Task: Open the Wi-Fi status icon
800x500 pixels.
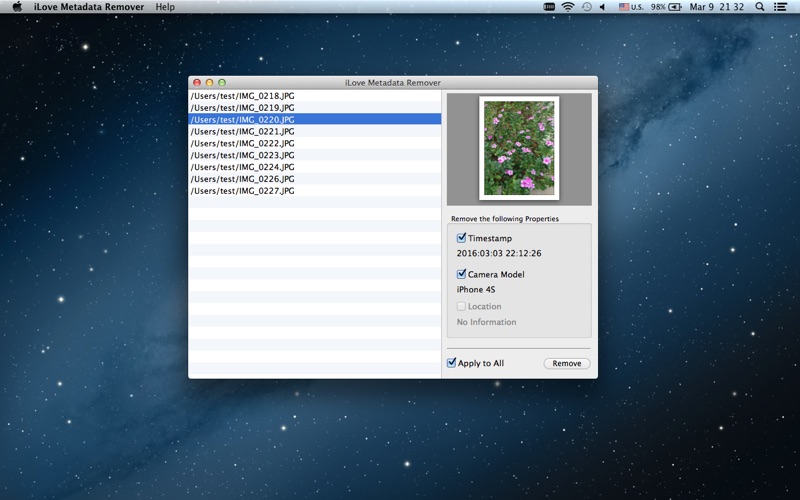Action: [567, 7]
